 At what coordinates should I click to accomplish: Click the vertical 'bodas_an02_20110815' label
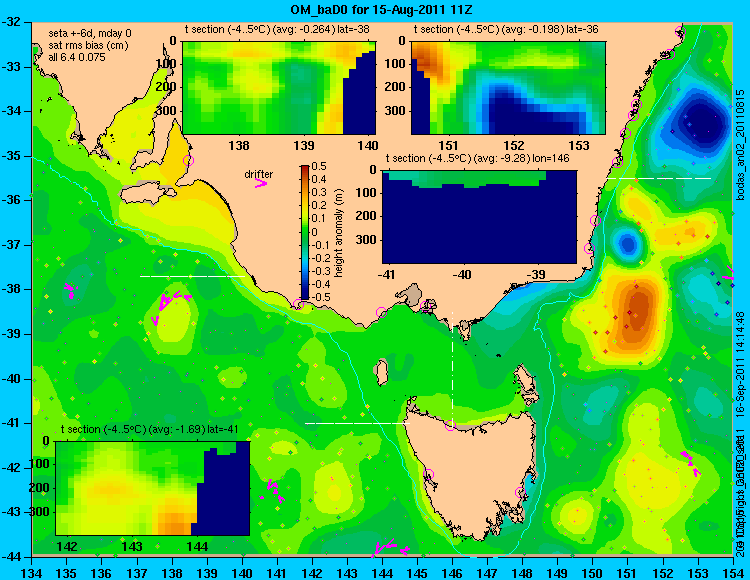pos(740,145)
